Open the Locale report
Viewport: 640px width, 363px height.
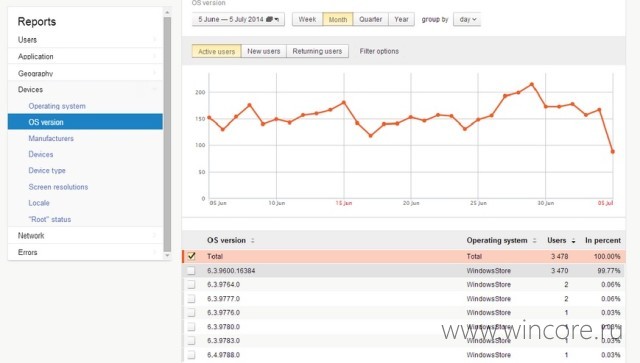click(39, 203)
